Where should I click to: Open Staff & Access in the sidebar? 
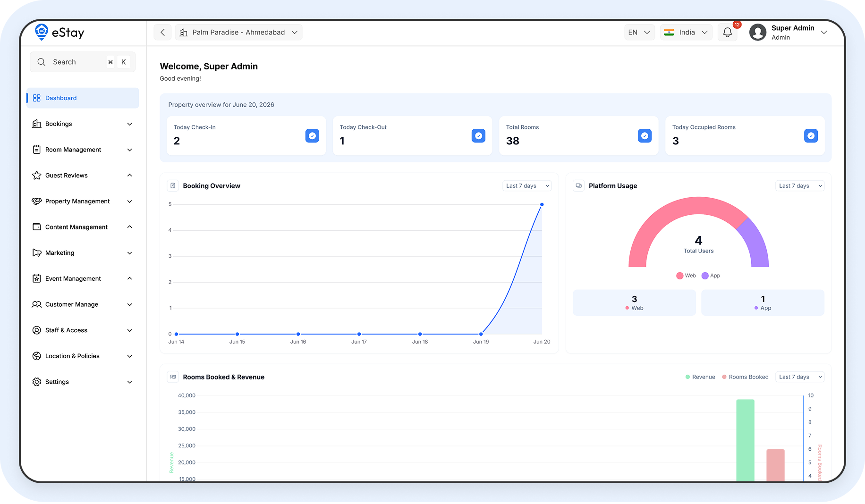pos(83,330)
